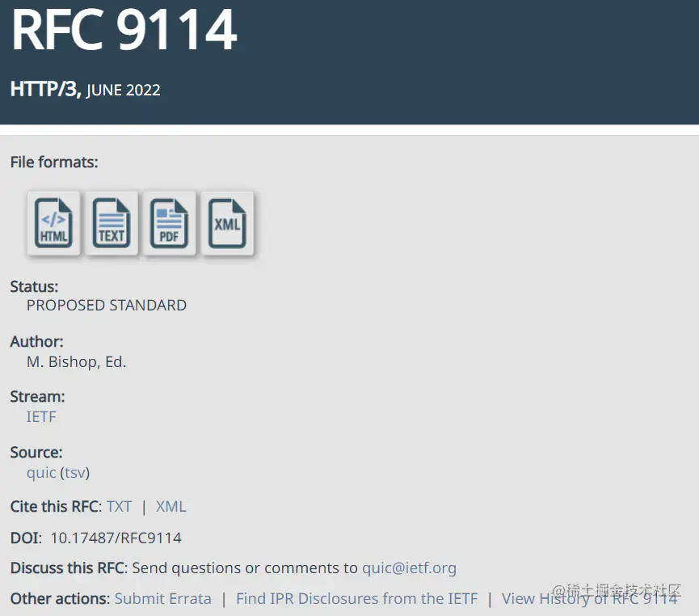Get the TXT citation for this RFC
The image size is (699, 616).
click(x=119, y=507)
